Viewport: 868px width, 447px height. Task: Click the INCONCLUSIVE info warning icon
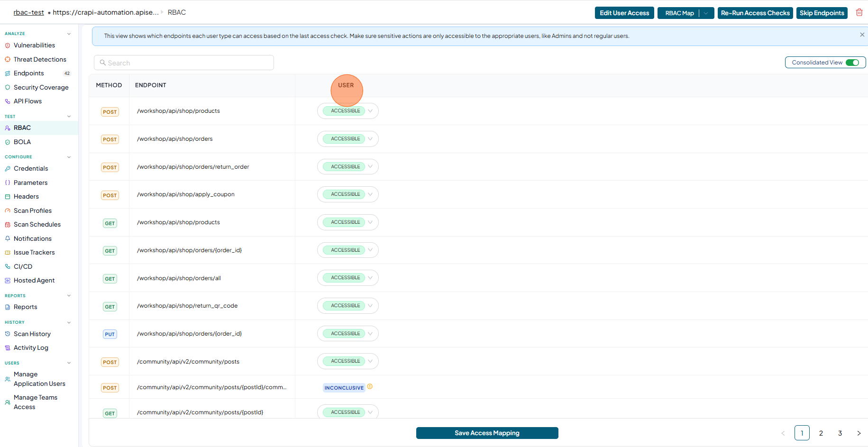pos(370,387)
